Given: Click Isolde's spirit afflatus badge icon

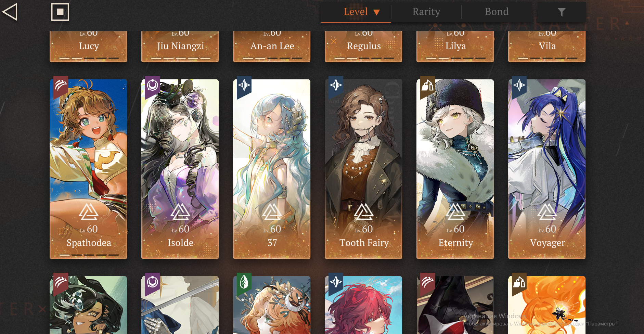Looking at the screenshot, I should coord(152,87).
